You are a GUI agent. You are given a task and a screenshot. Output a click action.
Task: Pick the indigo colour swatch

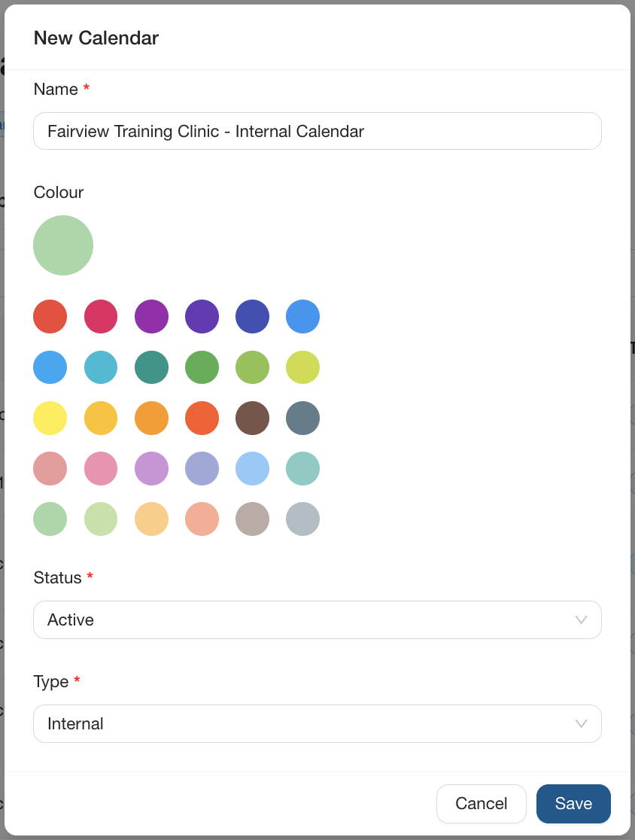252,316
